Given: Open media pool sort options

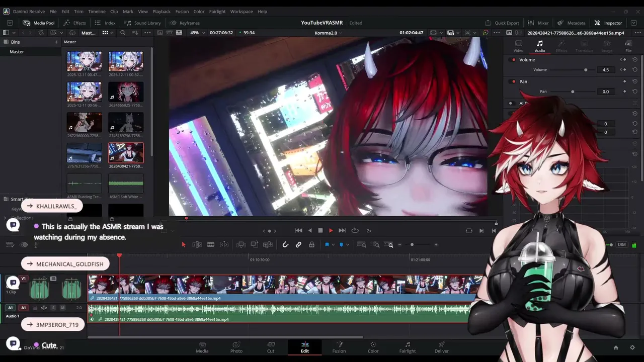Looking at the screenshot, I should tap(135, 33).
